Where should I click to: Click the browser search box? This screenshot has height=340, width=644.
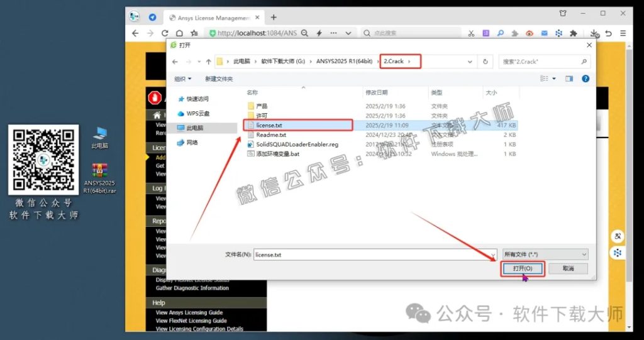coord(411,33)
